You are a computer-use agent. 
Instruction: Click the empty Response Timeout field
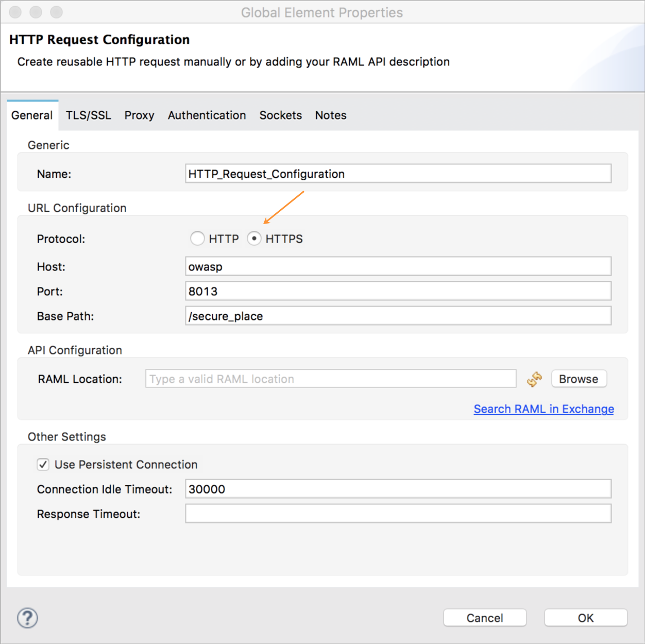398,514
